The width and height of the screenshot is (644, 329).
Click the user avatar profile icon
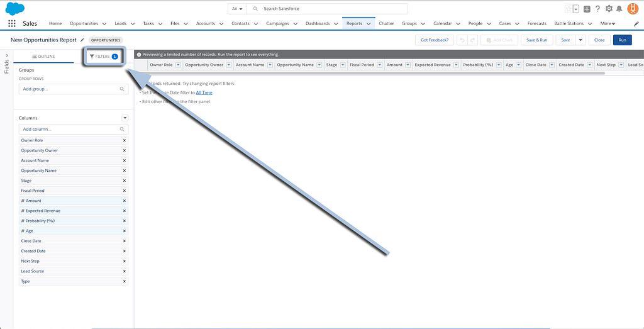point(633,9)
